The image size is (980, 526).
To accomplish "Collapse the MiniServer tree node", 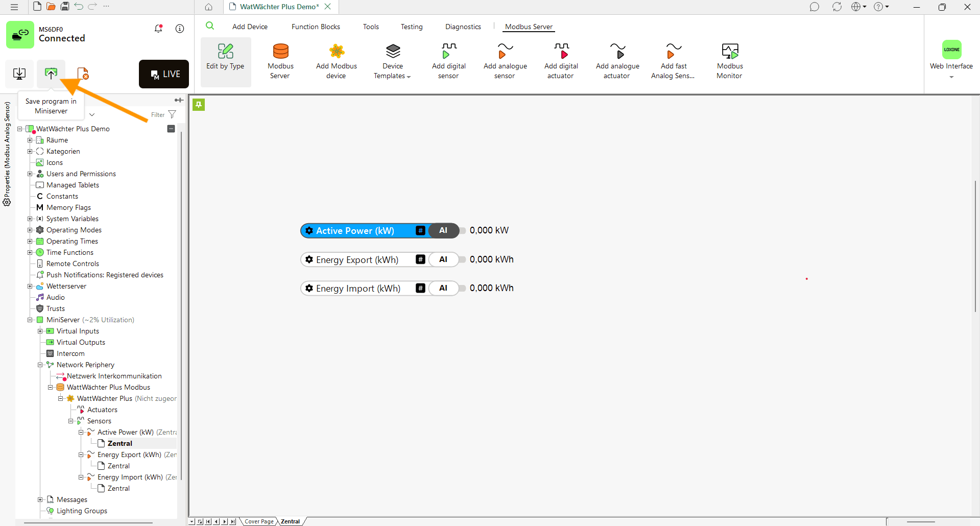I will [30, 320].
